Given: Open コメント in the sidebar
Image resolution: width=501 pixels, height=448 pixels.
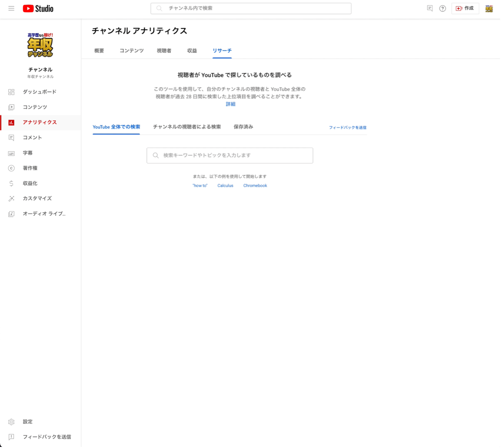Looking at the screenshot, I should [x=32, y=137].
